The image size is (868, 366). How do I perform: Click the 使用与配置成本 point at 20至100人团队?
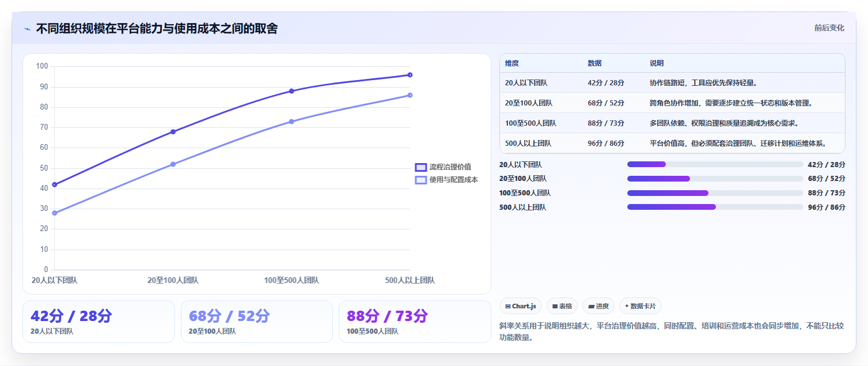pos(173,164)
